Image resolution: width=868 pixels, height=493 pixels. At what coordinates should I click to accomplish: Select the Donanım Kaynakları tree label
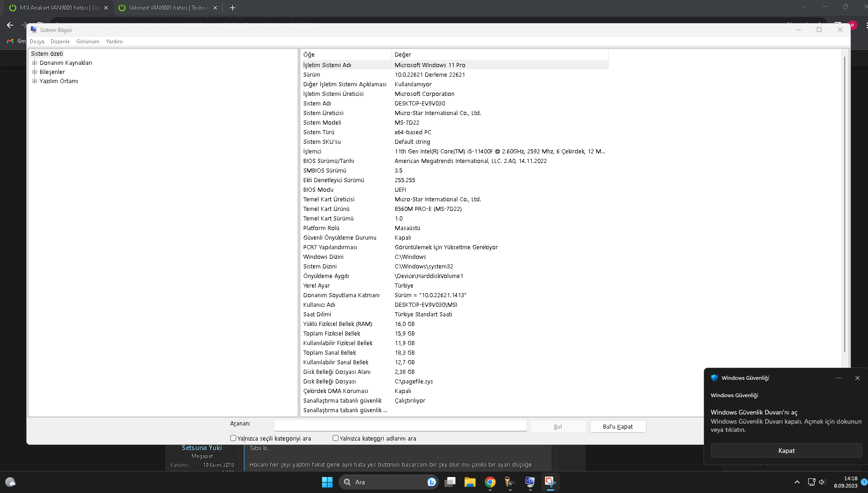[x=66, y=63]
